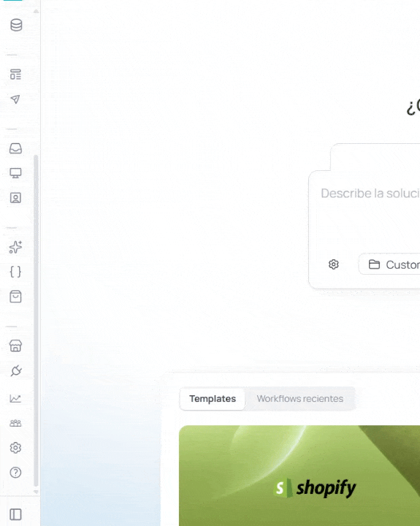Toggle the sidebar collapse panel icon
This screenshot has height=526, width=420.
click(15, 514)
